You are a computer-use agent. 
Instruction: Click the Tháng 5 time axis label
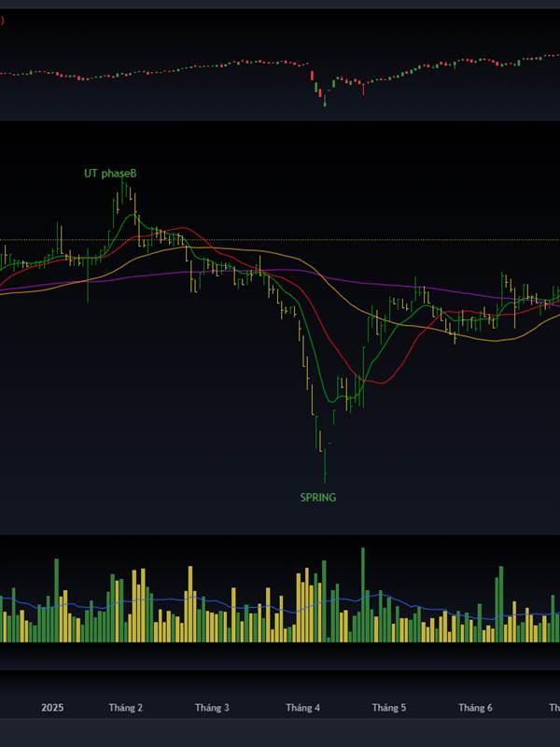(389, 708)
